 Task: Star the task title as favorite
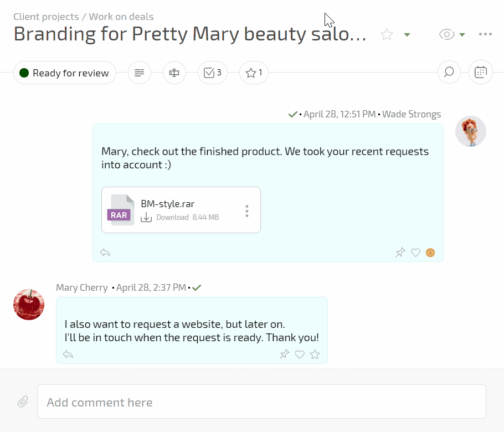[x=387, y=35]
